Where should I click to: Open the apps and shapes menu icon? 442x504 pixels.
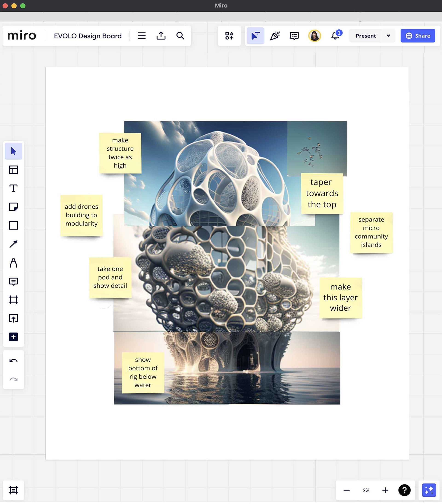[x=229, y=36]
